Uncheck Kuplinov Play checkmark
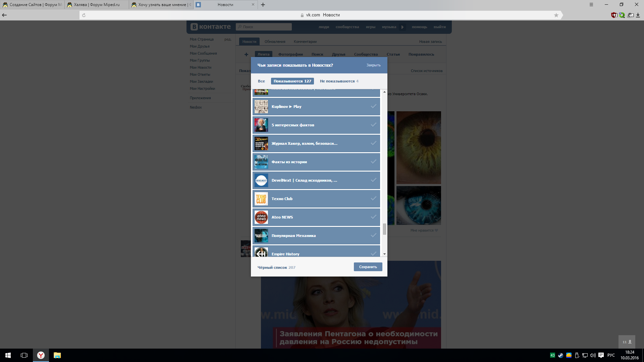The image size is (644, 362). point(373,107)
